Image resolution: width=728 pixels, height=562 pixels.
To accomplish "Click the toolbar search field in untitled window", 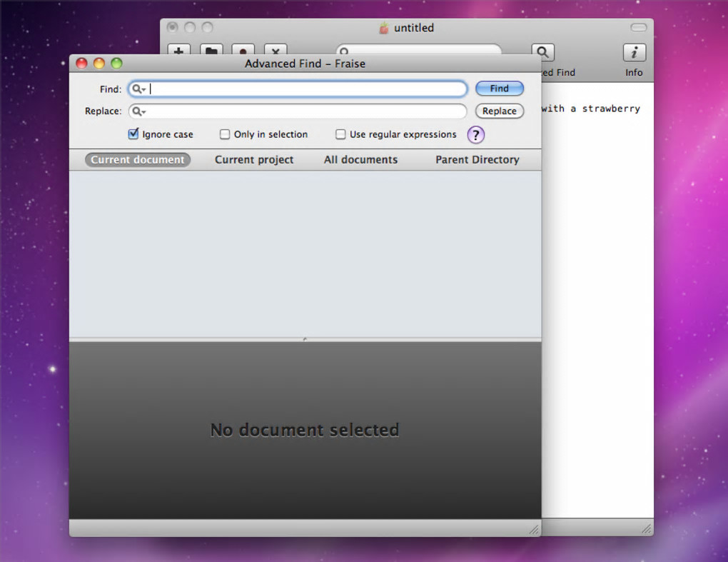I will tap(419, 50).
